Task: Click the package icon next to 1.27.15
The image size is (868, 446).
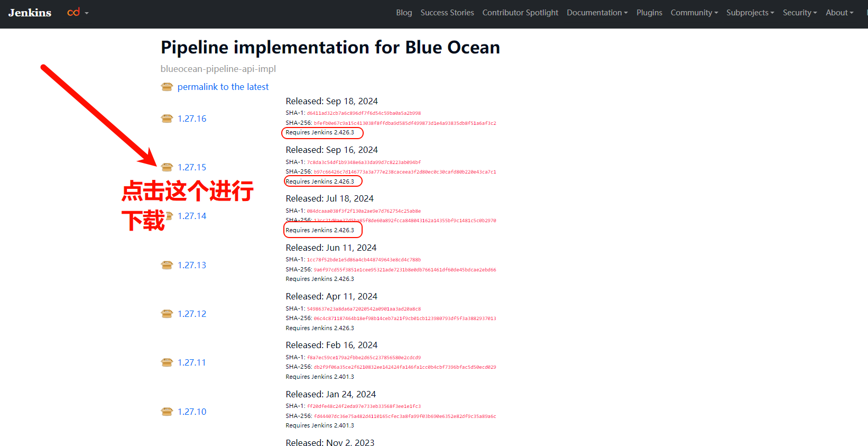Action: (x=167, y=167)
